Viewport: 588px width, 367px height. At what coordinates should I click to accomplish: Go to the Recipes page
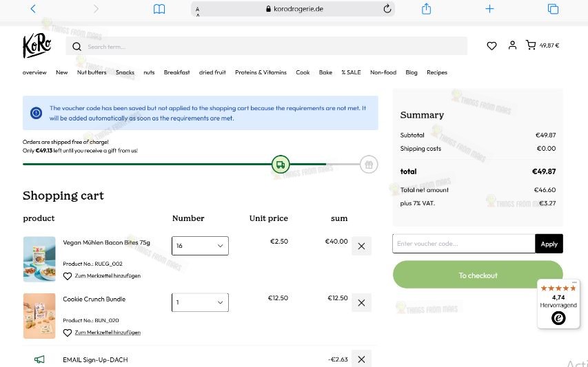point(437,72)
